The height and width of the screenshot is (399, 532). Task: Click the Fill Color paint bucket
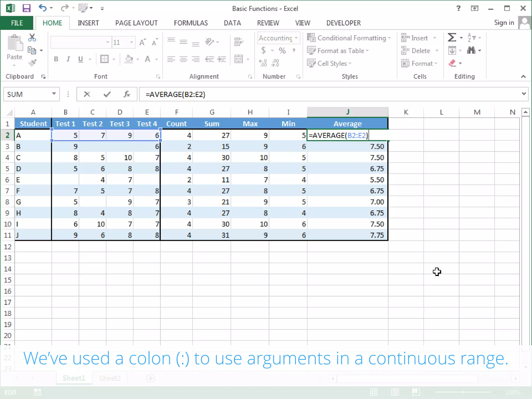129,59
